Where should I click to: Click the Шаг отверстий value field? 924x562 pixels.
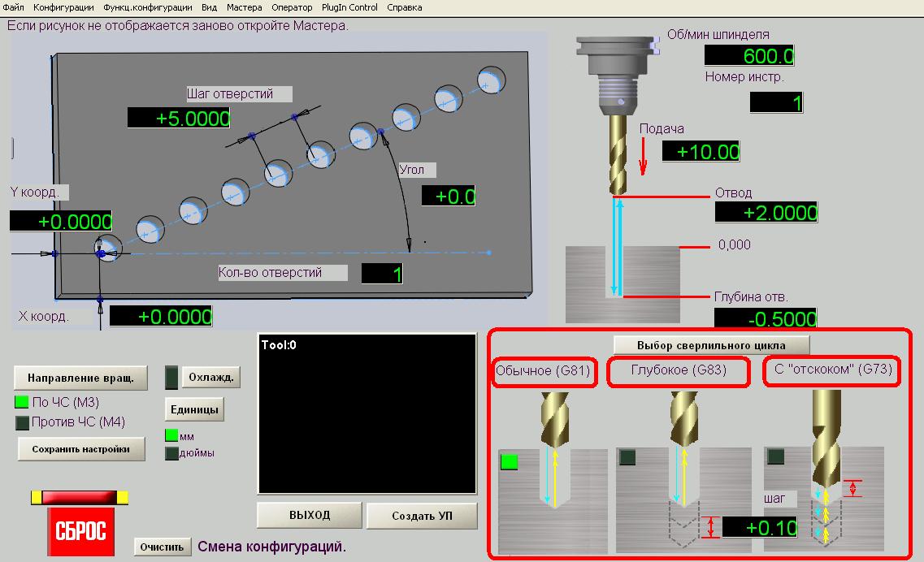[x=179, y=118]
